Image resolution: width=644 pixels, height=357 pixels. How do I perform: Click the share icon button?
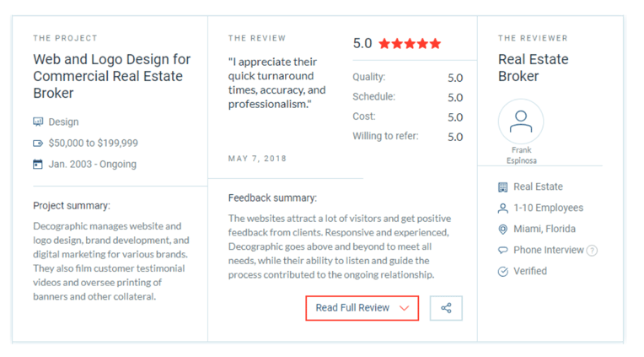[x=446, y=308]
